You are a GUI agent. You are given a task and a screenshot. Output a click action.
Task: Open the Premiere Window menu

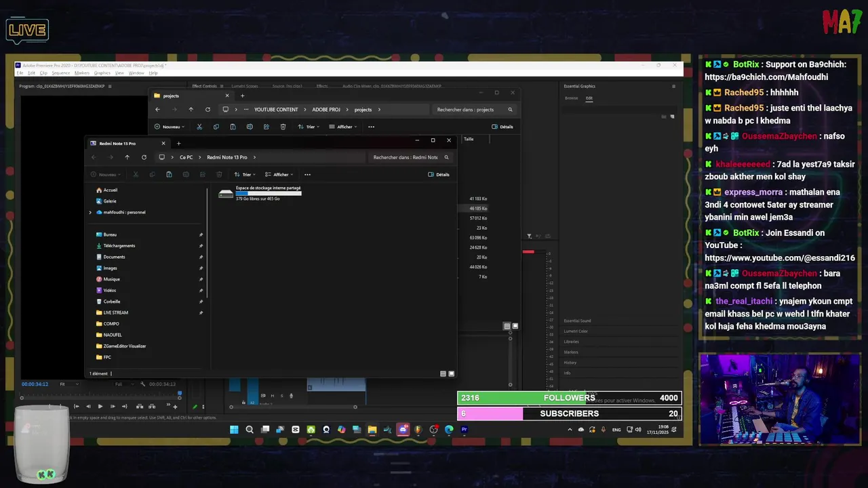136,73
